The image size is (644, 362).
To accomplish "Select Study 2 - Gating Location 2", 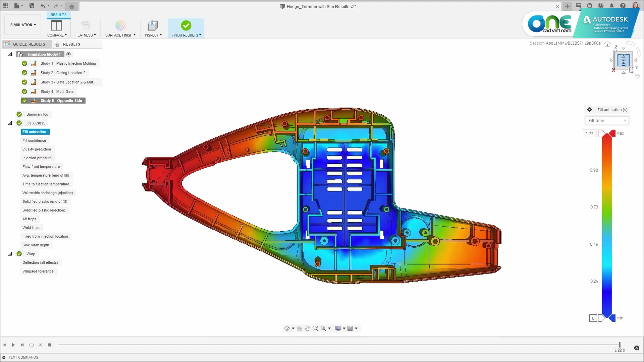I will (x=63, y=73).
